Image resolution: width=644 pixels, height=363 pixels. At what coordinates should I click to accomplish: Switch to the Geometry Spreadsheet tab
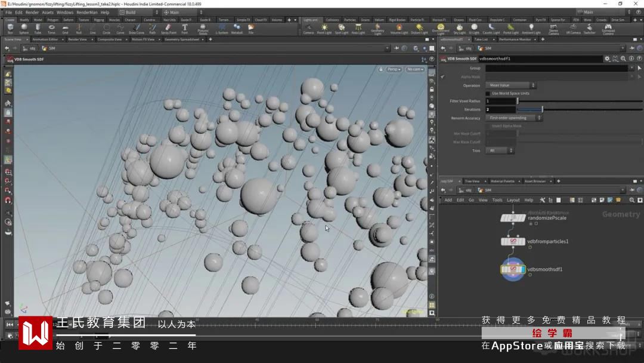click(179, 39)
